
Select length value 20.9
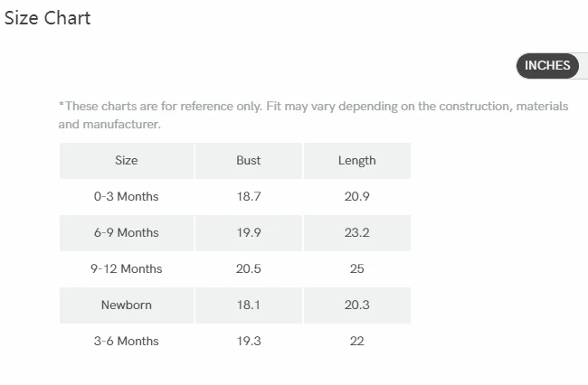[x=357, y=196]
